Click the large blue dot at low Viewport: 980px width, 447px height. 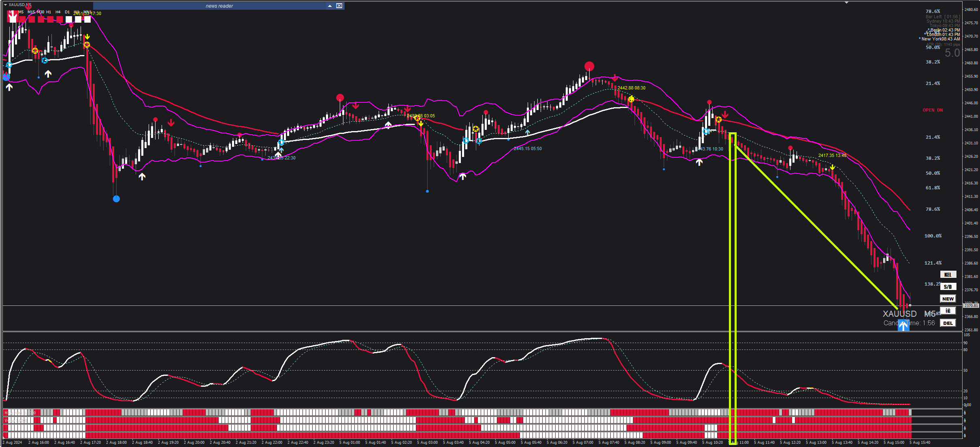[116, 199]
